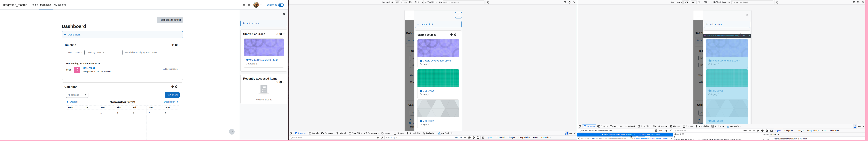The image size is (868, 141).
Task: Open Style Editor tab in middle DevTools
Action: click(x=355, y=134)
